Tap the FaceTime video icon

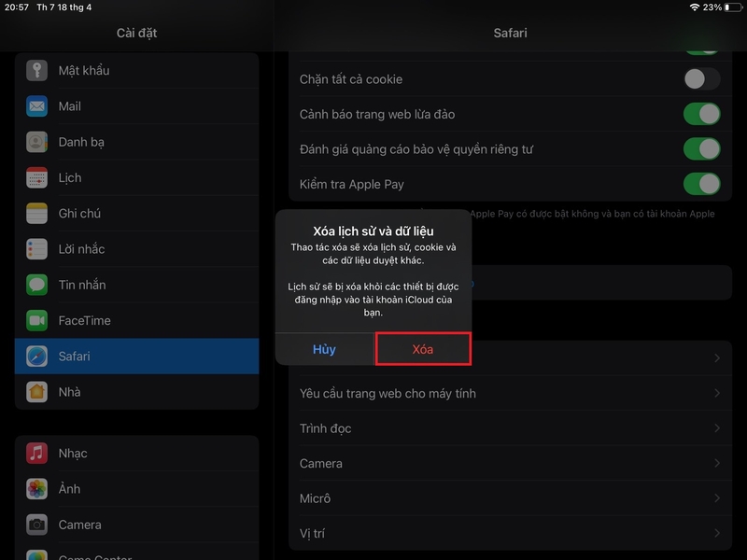pyautogui.click(x=36, y=320)
